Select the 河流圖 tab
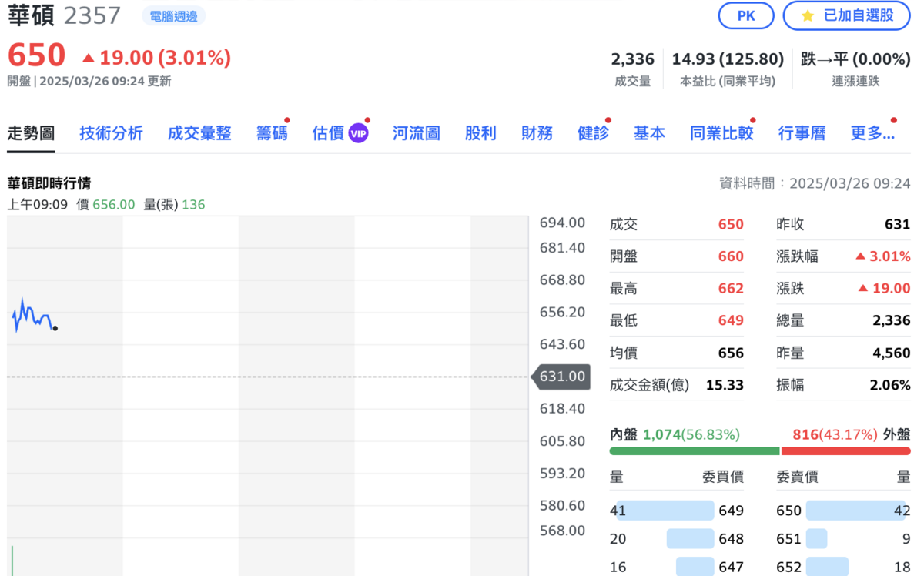This screenshot has height=576, width=924. pyautogui.click(x=416, y=133)
